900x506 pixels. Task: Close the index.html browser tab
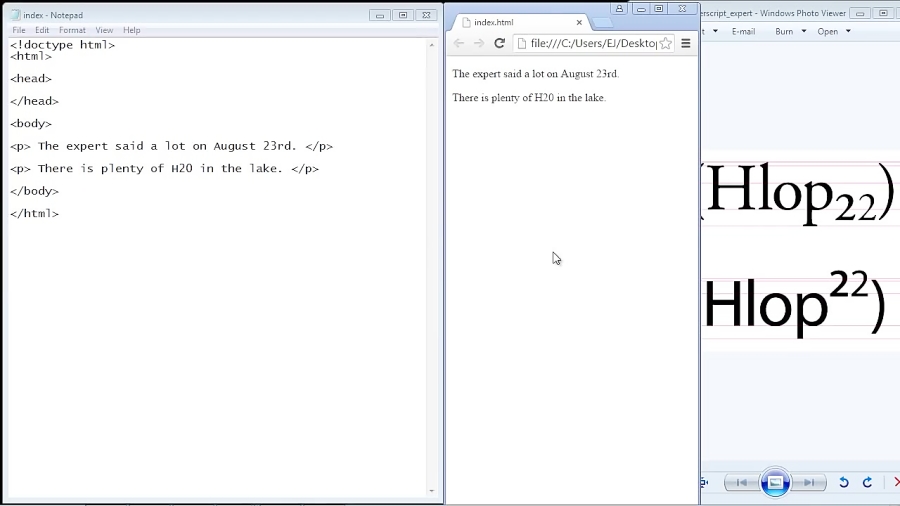[x=579, y=22]
